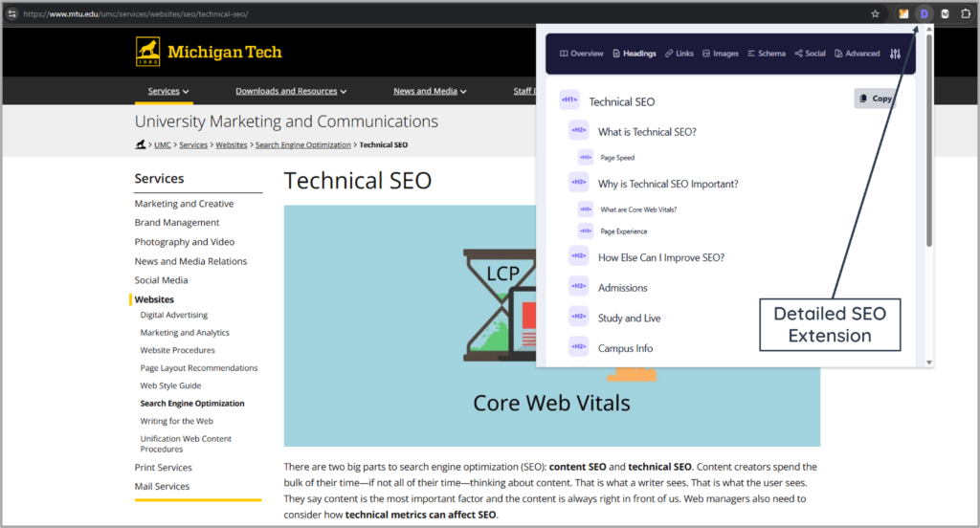Open Digital Advertising sidebar sub-link
Viewport: 980px width, 528px height.
click(x=174, y=315)
